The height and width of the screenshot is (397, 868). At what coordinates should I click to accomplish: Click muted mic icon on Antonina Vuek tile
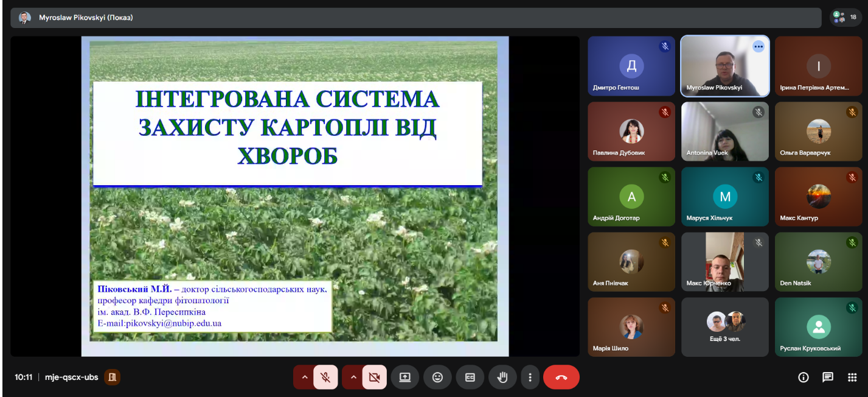pos(759,112)
